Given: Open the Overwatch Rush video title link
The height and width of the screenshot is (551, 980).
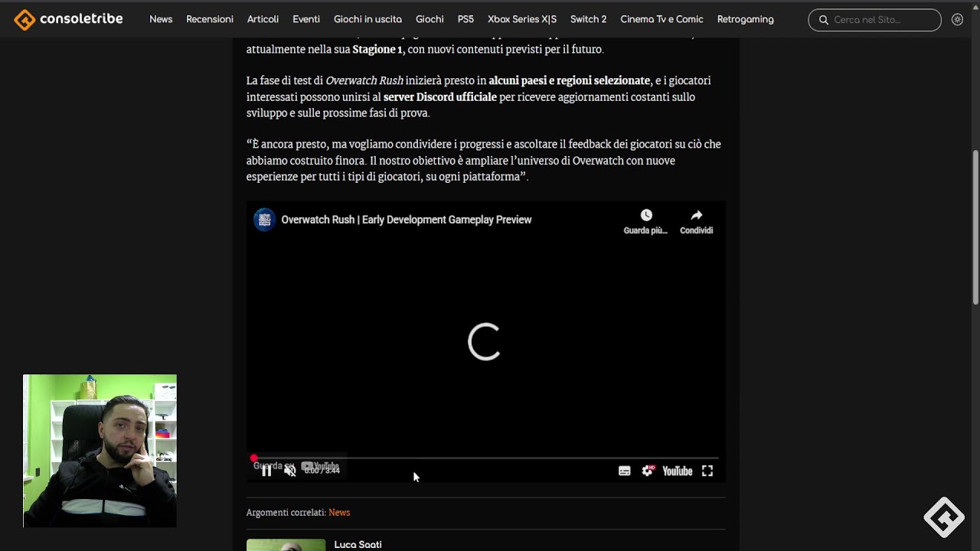Looking at the screenshot, I should (x=407, y=220).
